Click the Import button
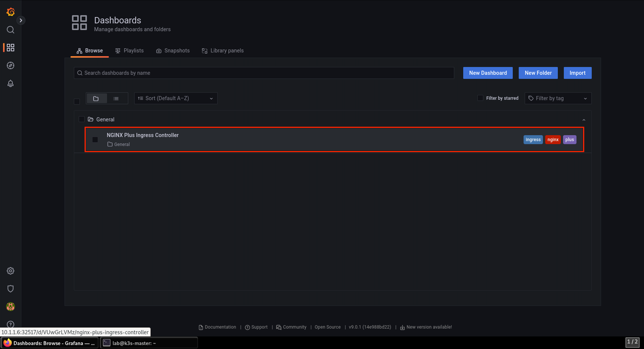The height and width of the screenshot is (349, 644). [578, 73]
